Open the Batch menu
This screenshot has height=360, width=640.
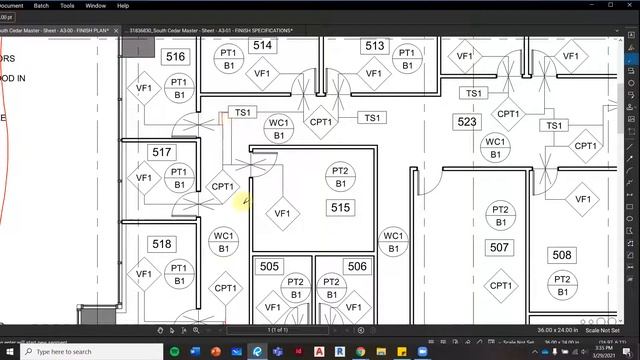click(41, 6)
